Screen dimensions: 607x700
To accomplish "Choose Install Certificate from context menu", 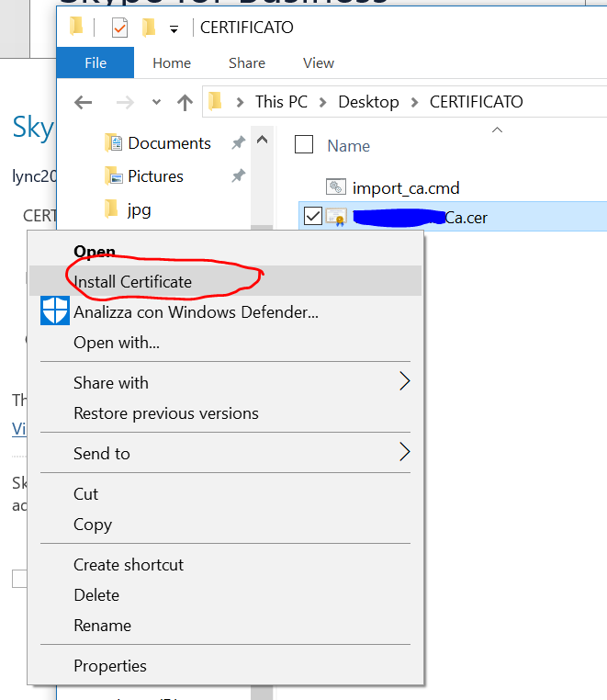I will (x=133, y=282).
